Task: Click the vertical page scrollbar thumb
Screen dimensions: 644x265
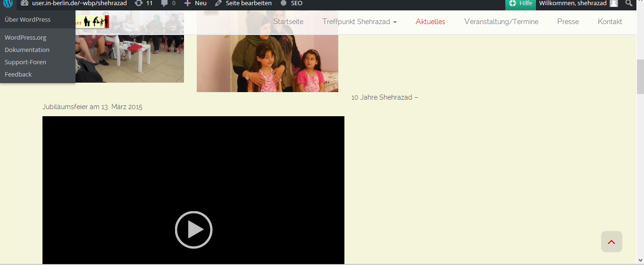Action: click(640, 77)
